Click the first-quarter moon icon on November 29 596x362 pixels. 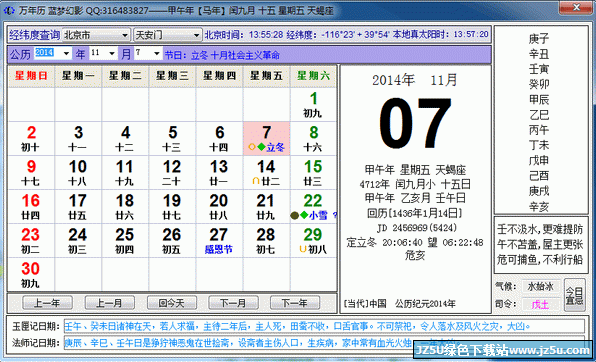(x=303, y=249)
